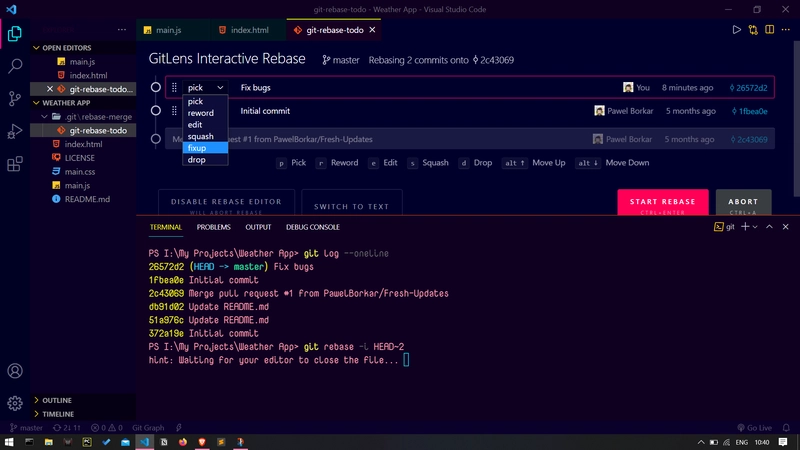
Task: Open Firefox from the taskbar
Action: 183,442
